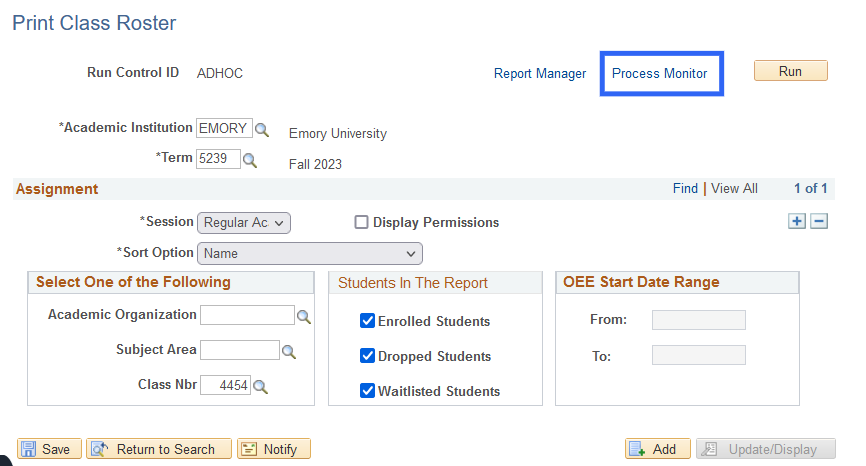Screen dimensions: 866x466
Task: Click the View All link
Action: tap(734, 188)
